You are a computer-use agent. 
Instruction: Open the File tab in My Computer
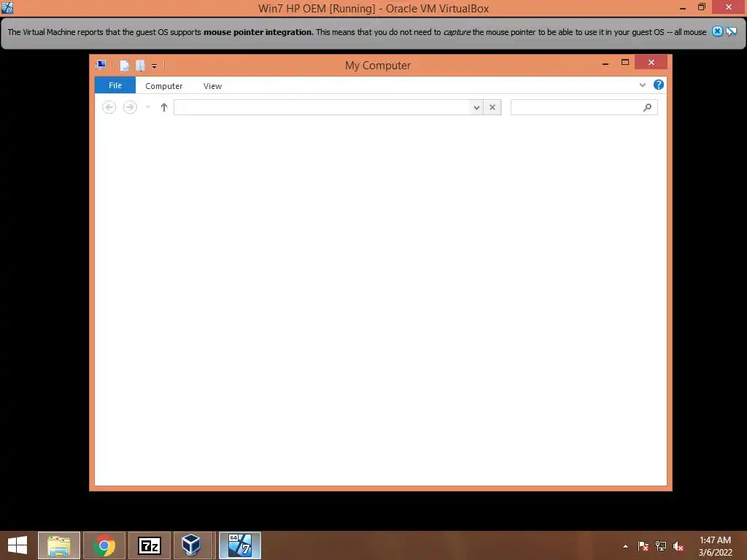click(x=115, y=85)
